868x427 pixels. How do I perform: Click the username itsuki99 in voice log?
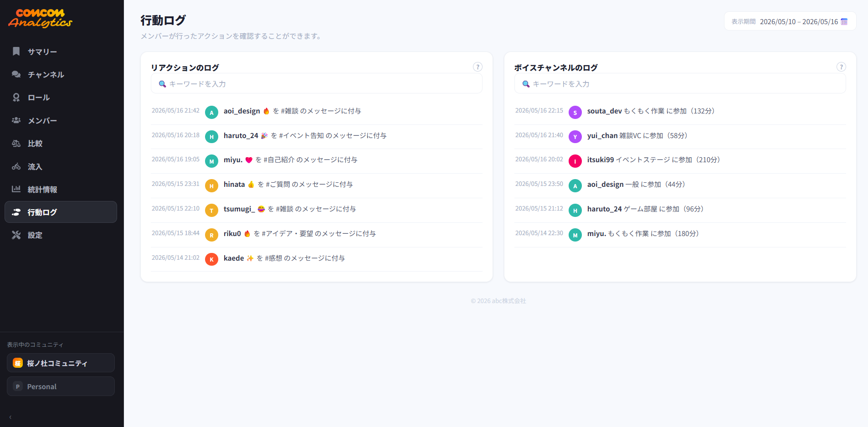[601, 160]
